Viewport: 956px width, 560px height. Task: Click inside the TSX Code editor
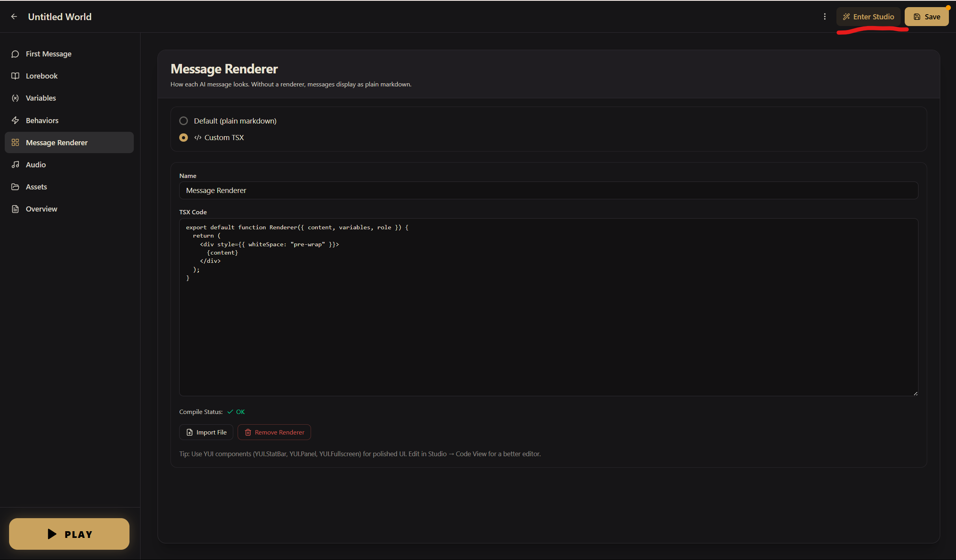click(x=548, y=324)
